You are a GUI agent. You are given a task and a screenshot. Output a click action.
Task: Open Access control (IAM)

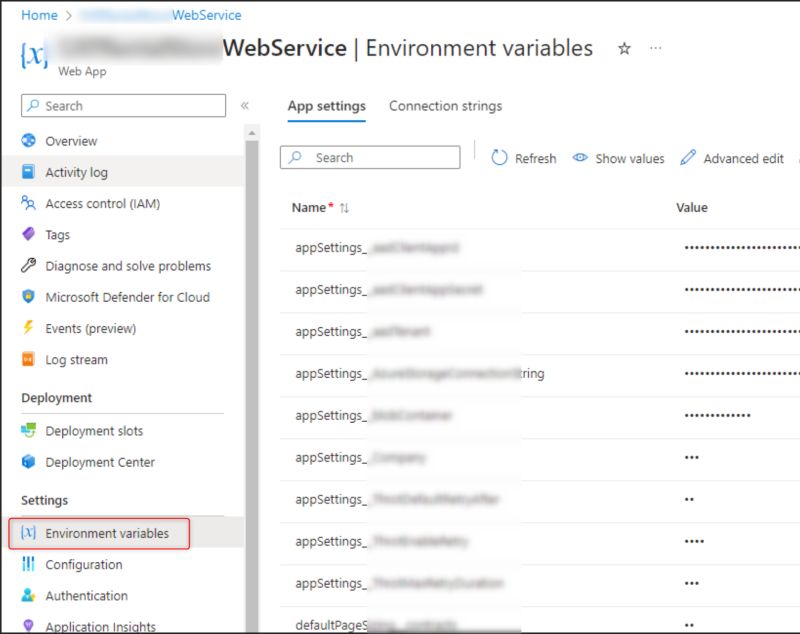[103, 204]
